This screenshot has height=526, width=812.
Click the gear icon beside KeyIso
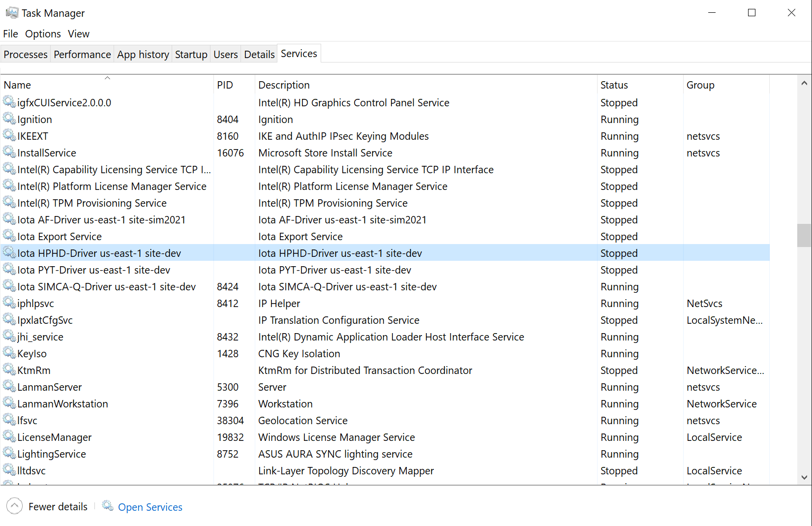[9, 353]
